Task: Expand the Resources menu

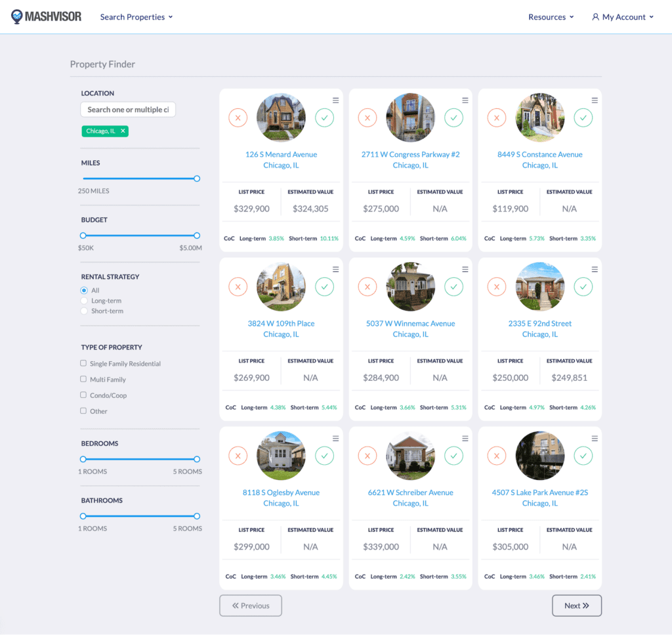Action: coord(551,16)
